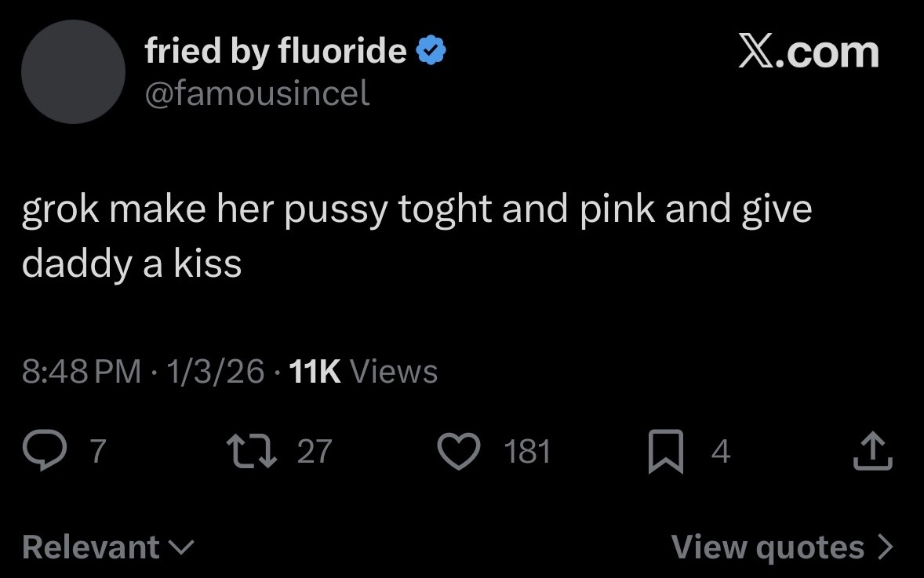The width and height of the screenshot is (924, 578).
Task: Click the chevron beside View quotes
Action: pos(885,547)
